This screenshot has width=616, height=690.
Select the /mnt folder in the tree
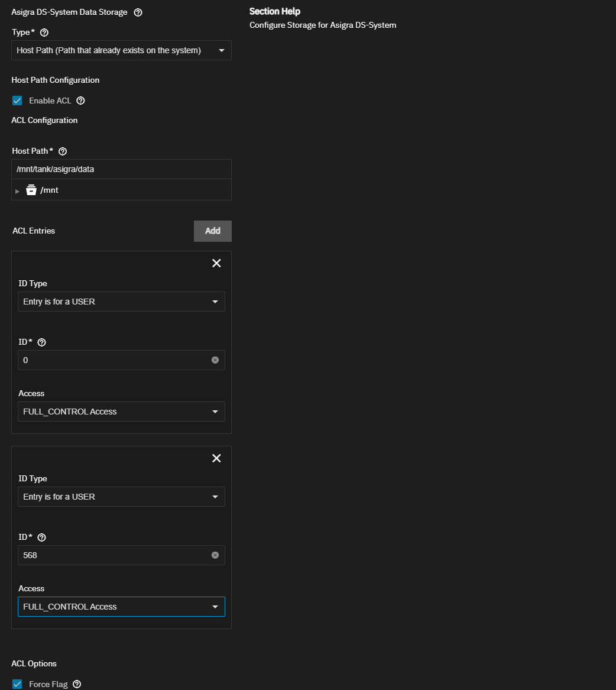tap(49, 190)
